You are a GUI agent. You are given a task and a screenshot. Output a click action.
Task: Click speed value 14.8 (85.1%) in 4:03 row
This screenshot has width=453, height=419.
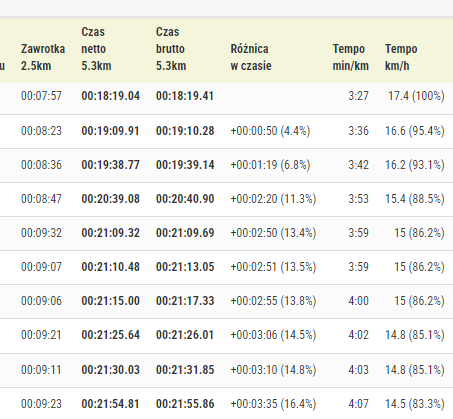pos(415,370)
